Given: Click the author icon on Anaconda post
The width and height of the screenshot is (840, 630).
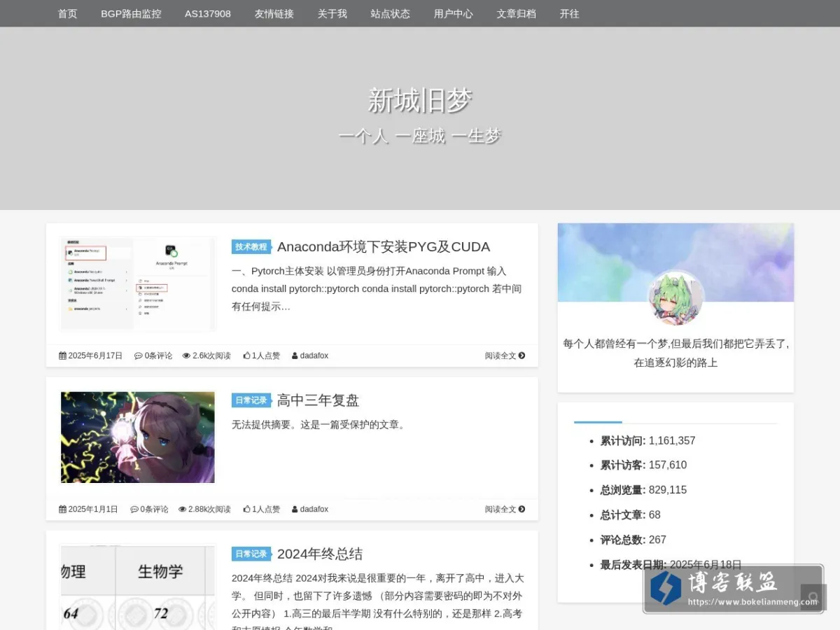Looking at the screenshot, I should (x=295, y=356).
